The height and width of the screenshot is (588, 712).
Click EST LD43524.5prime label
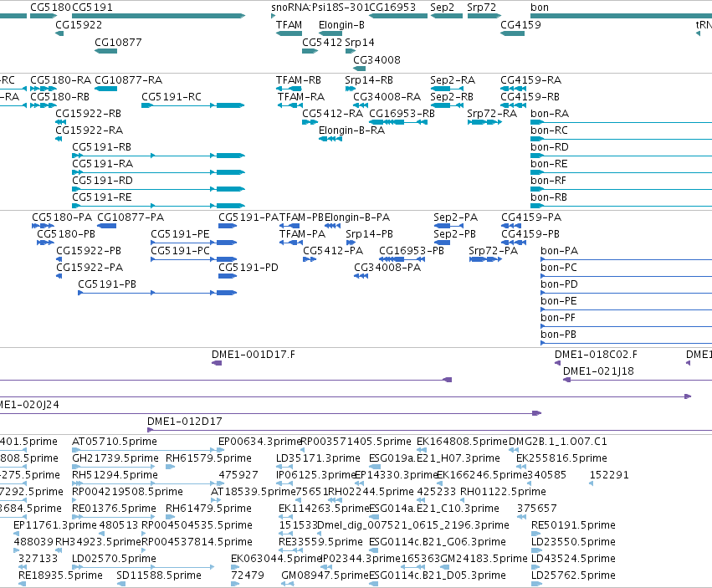573,559
